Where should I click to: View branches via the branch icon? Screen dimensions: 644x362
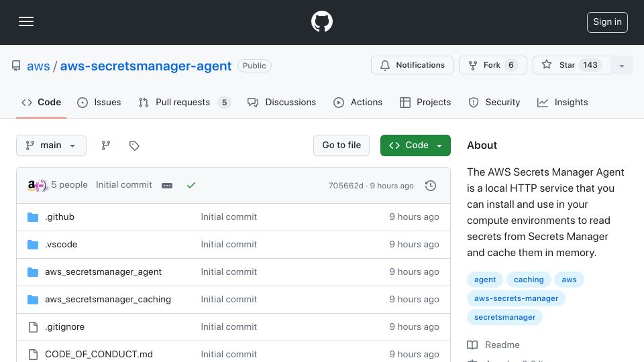coord(106,145)
